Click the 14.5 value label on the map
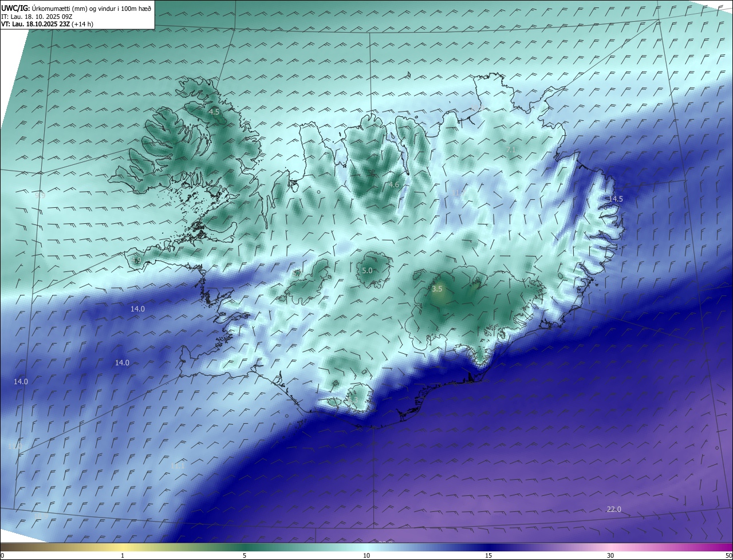Viewport: 733px width, 560px height. (x=616, y=199)
